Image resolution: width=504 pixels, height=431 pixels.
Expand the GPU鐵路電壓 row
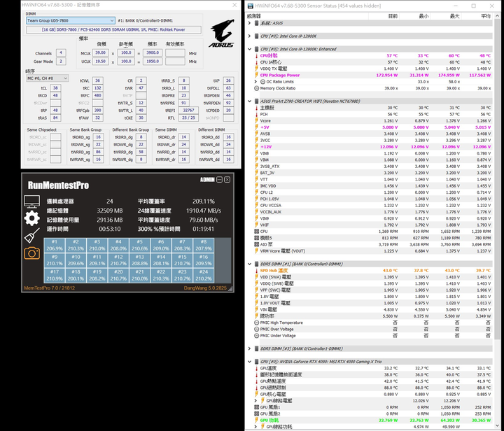pos(256,400)
